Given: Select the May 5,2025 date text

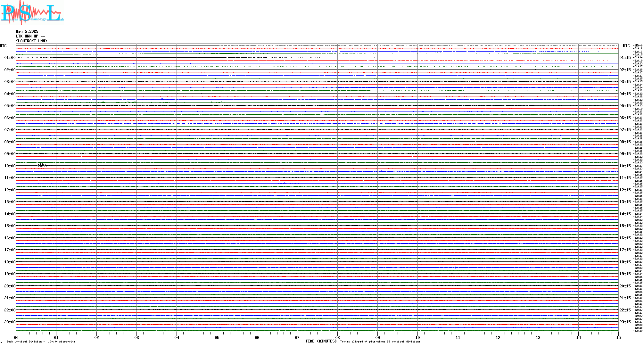Looking at the screenshot, I should click(27, 31).
